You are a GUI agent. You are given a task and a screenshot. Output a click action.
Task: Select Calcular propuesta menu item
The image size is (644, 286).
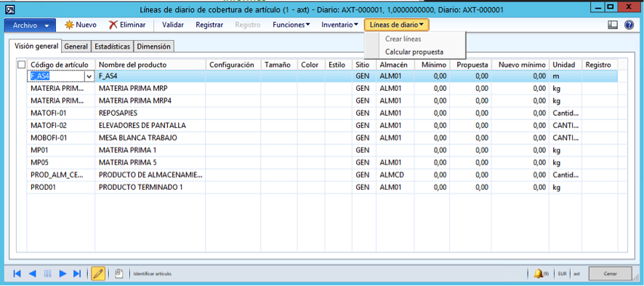point(414,52)
